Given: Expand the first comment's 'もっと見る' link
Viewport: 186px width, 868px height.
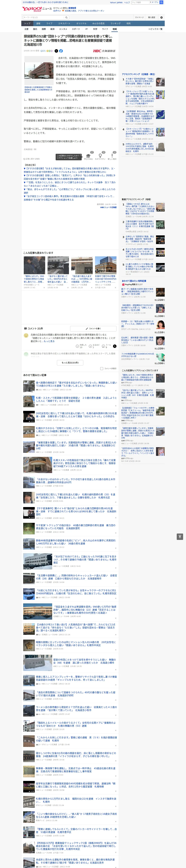Looking at the screenshot, I should [x=49, y=341].
